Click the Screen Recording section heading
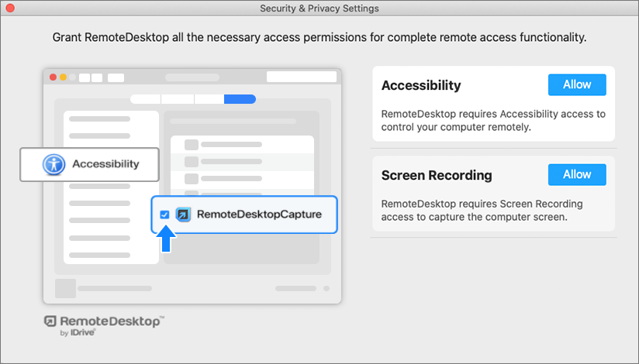Screen dimensions: 639x364 [437, 175]
